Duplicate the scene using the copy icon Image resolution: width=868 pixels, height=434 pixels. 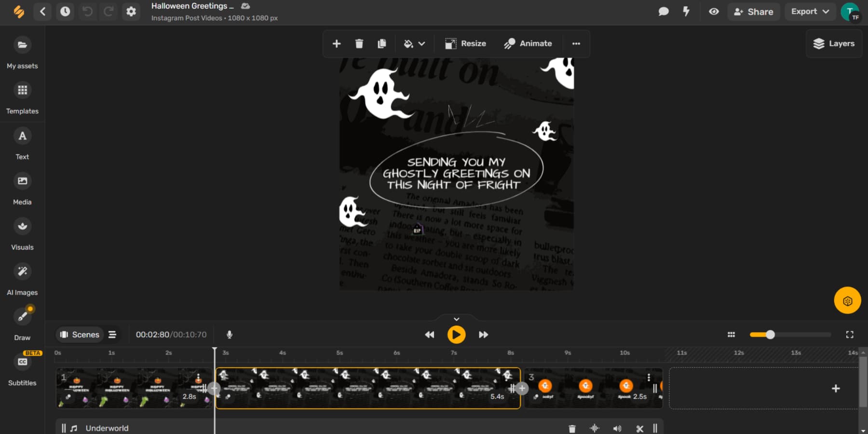point(382,43)
